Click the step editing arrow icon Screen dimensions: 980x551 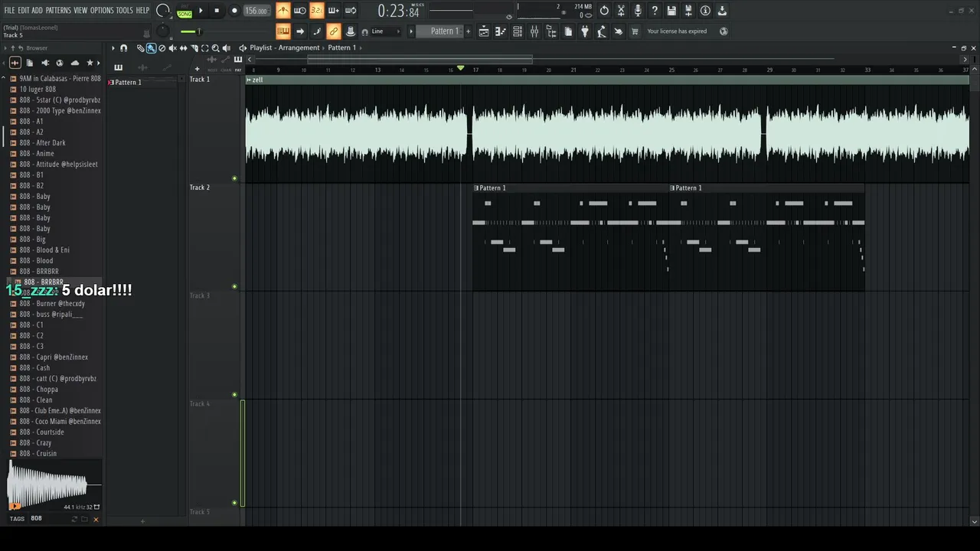(300, 31)
